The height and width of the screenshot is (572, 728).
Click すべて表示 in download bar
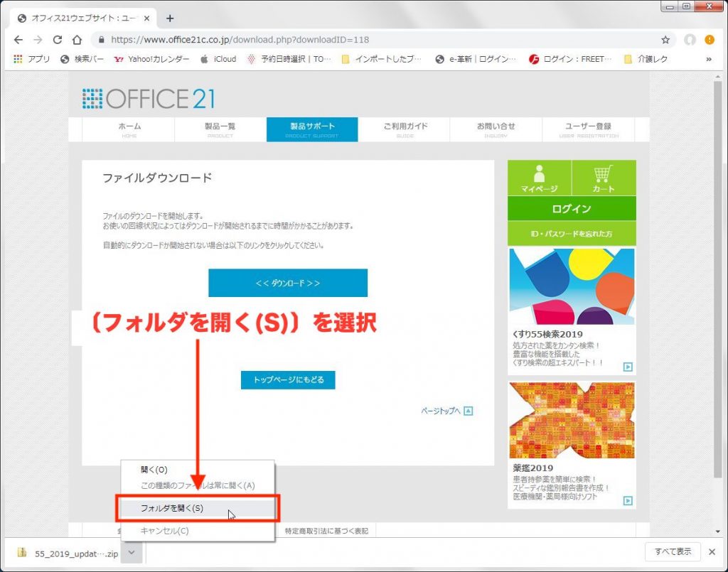673,551
